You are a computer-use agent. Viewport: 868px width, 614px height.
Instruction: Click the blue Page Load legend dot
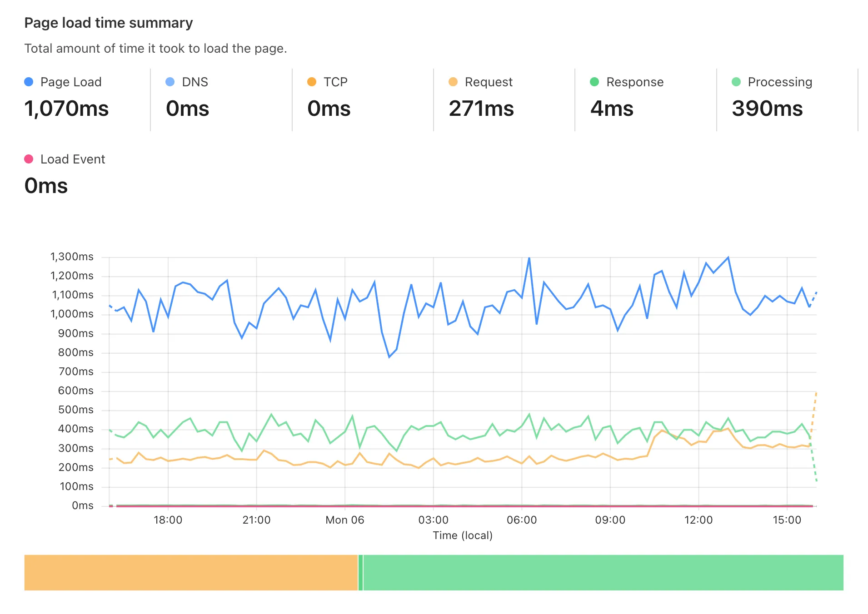[29, 82]
